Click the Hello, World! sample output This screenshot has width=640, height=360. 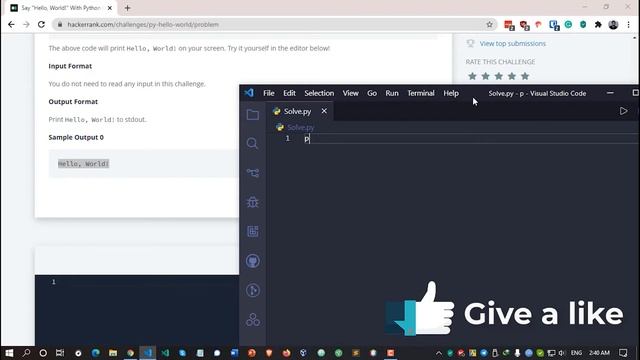click(x=83, y=164)
